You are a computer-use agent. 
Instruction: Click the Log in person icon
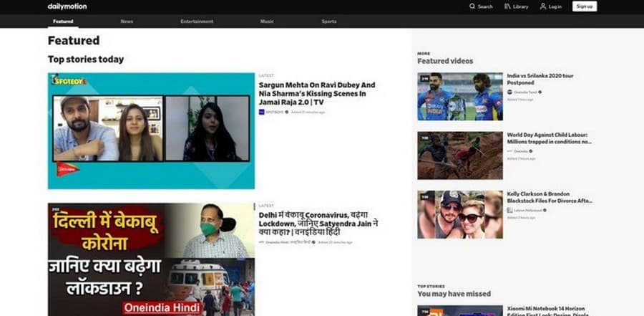coord(543,6)
